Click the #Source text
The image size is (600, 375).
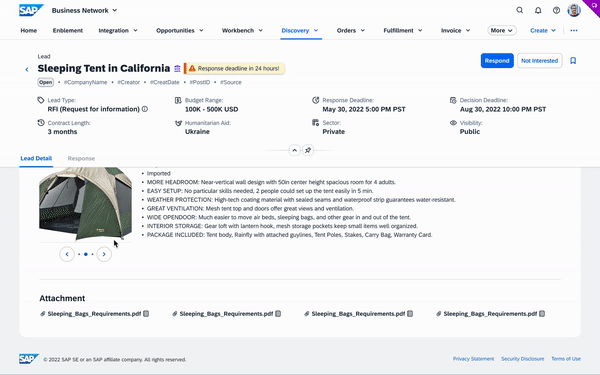(231, 82)
